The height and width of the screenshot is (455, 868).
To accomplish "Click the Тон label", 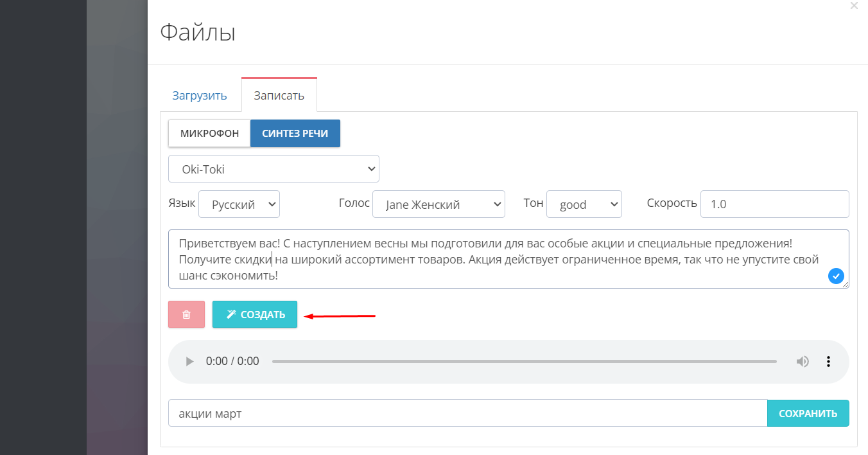I will [x=534, y=203].
